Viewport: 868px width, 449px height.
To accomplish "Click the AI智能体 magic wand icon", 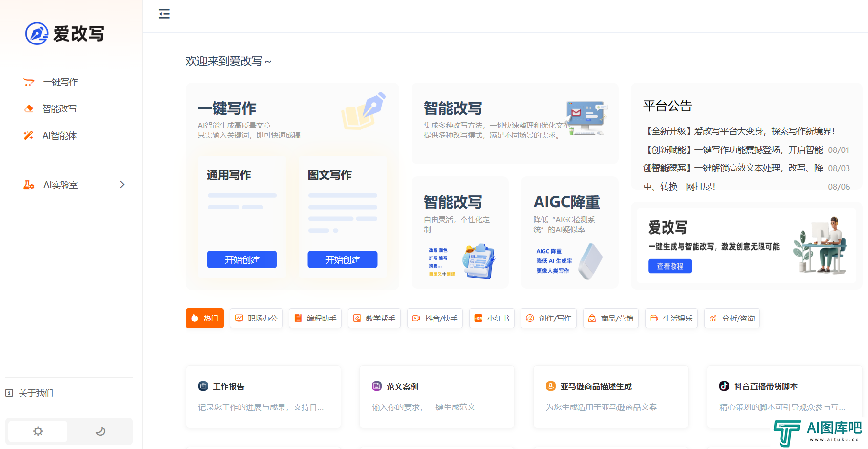I will pyautogui.click(x=29, y=135).
